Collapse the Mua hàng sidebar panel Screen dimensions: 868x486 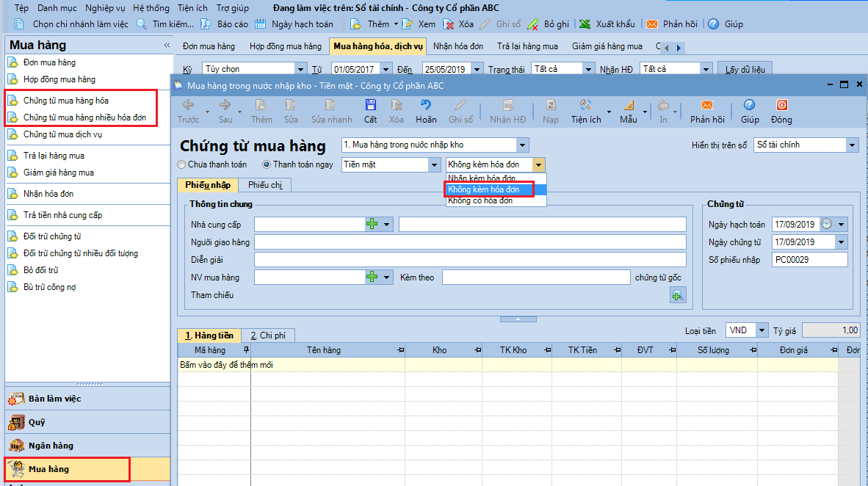pyautogui.click(x=167, y=46)
